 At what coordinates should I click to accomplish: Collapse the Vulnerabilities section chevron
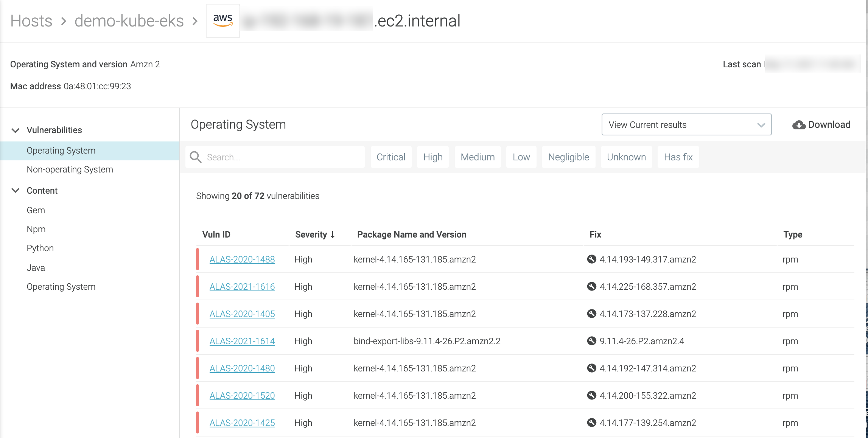tap(15, 130)
